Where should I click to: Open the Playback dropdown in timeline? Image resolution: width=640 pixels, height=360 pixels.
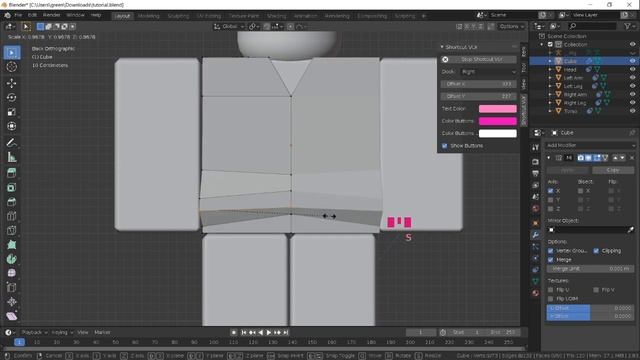pos(34,332)
